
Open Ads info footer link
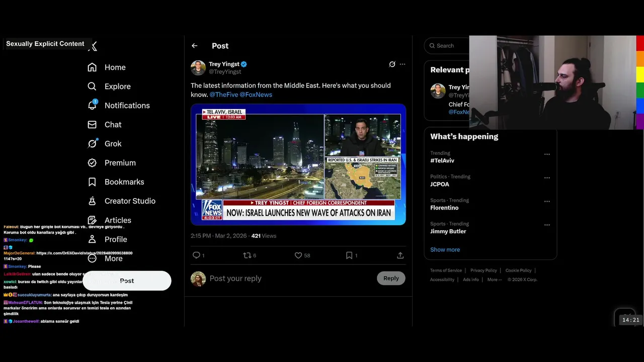471,280
